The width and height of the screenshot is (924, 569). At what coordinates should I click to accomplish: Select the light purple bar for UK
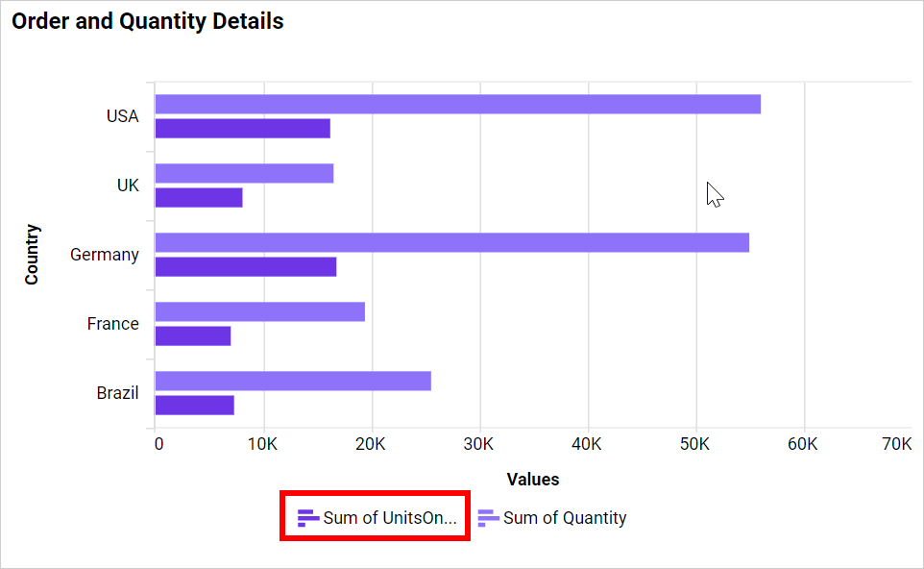tap(245, 171)
